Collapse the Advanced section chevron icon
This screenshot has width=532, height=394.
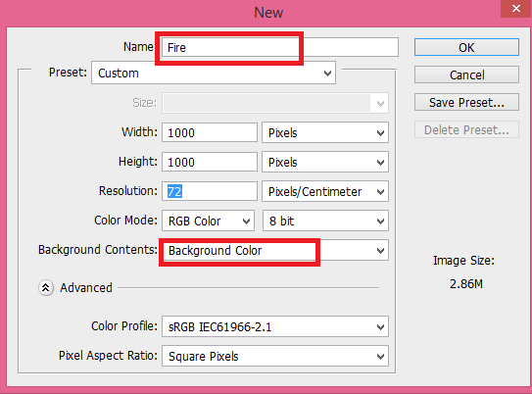coord(46,288)
